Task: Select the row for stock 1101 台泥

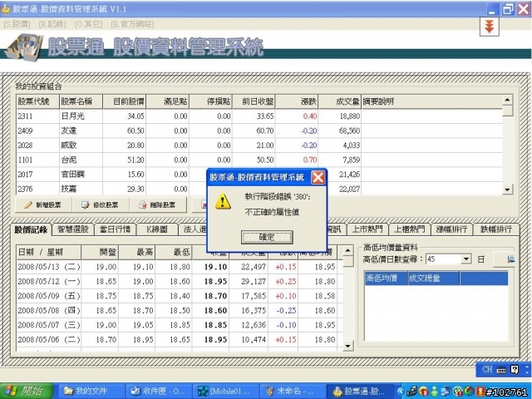Action: tap(259, 160)
